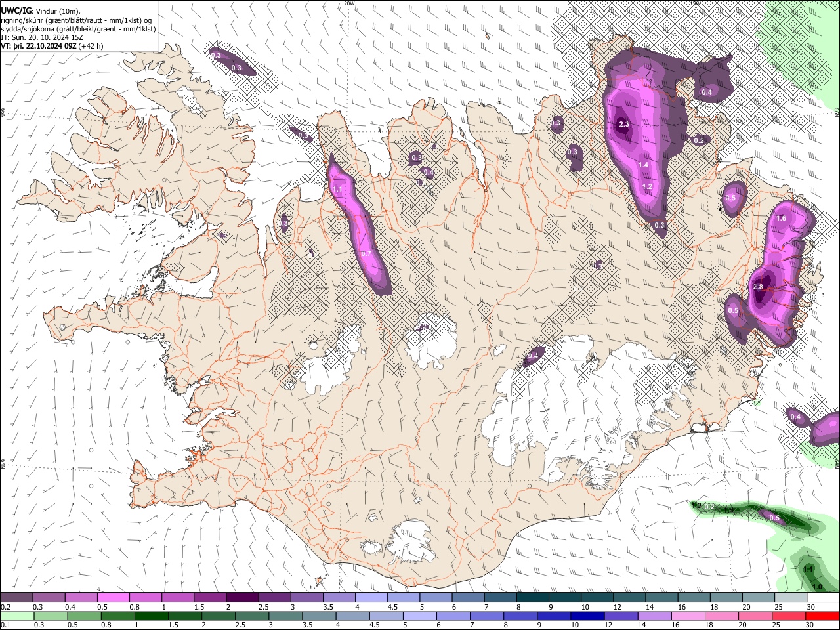Viewport: 840px width, 630px height.
Task: Click the 'slydda/snjókoma' legend description line
Action: pos(78,29)
